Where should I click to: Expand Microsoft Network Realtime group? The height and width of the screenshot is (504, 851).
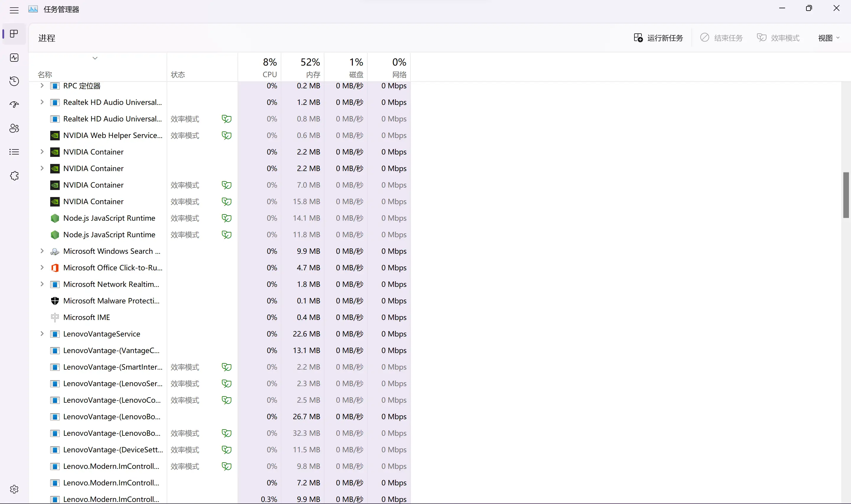click(42, 284)
